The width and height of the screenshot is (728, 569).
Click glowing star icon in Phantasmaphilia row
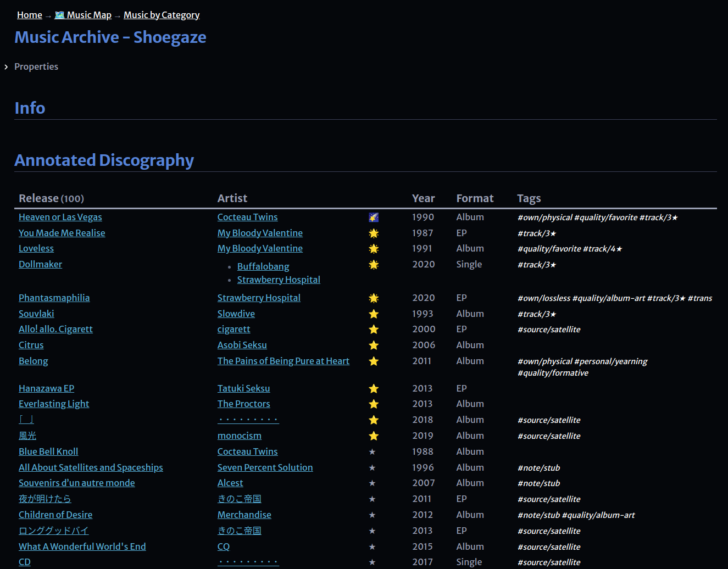(374, 298)
